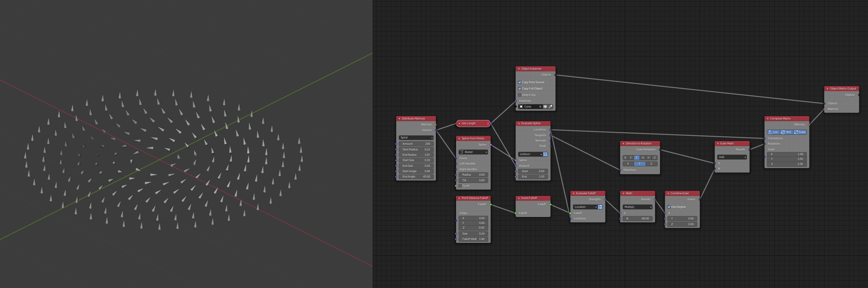Image resolution: width=868 pixels, height=288 pixels.
Task: Select Z track axis in Direction to Rotation
Action: pos(637,158)
